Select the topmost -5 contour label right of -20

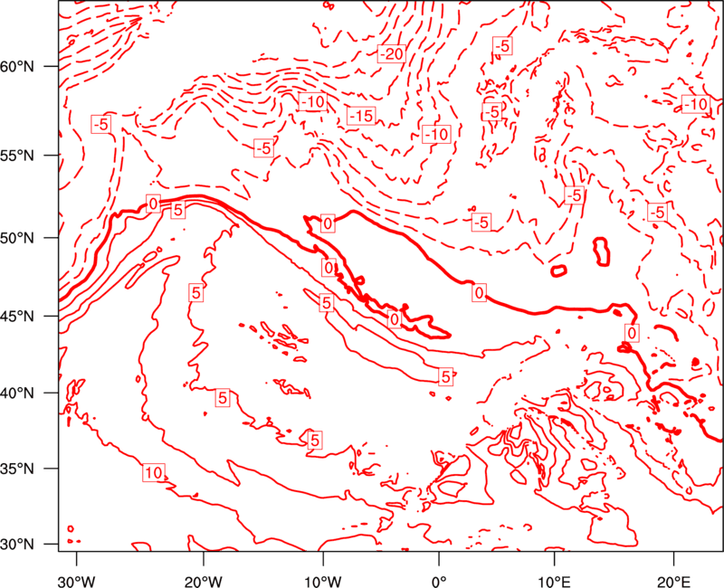click(x=502, y=46)
